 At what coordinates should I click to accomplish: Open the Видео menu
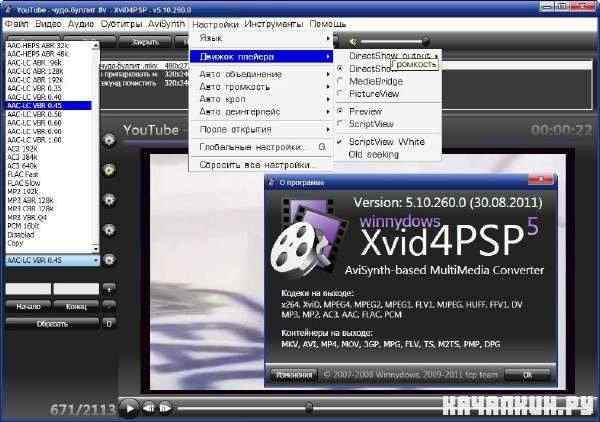coord(48,24)
